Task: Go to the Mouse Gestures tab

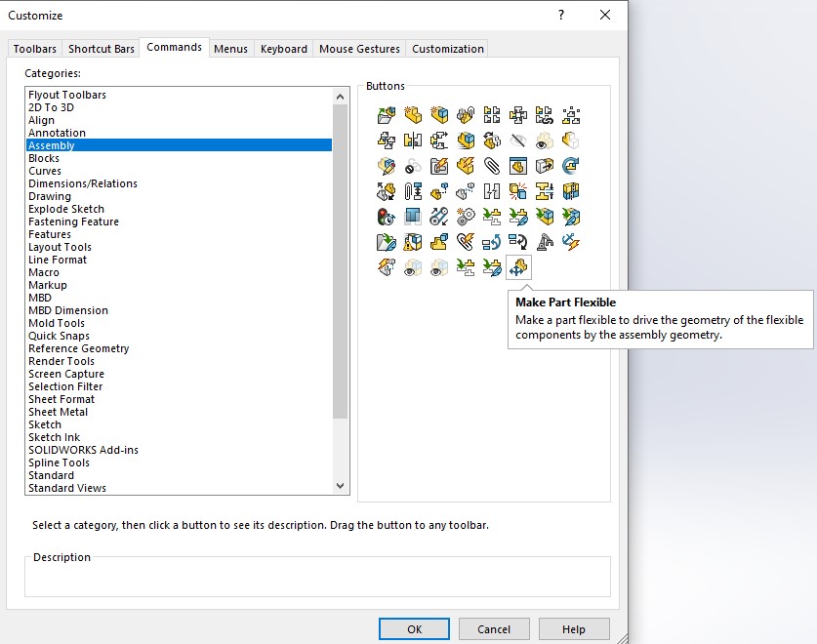Action: click(x=359, y=49)
